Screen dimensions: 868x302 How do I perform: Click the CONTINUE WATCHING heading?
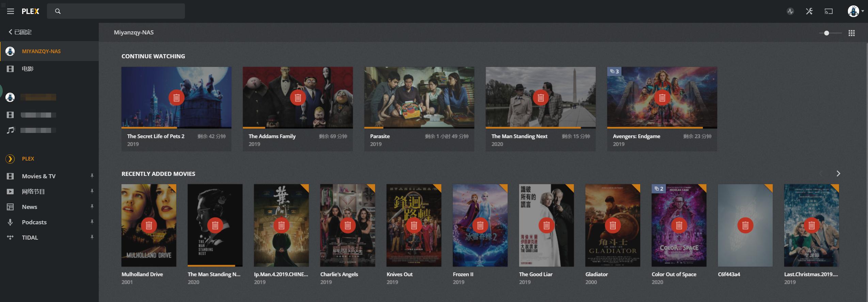tap(153, 56)
